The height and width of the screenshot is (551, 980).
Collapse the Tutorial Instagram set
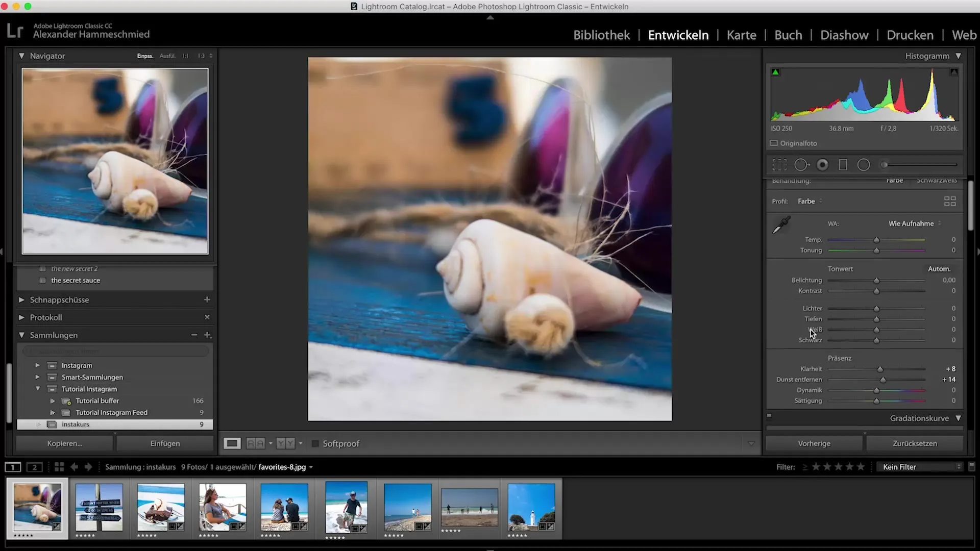[37, 389]
